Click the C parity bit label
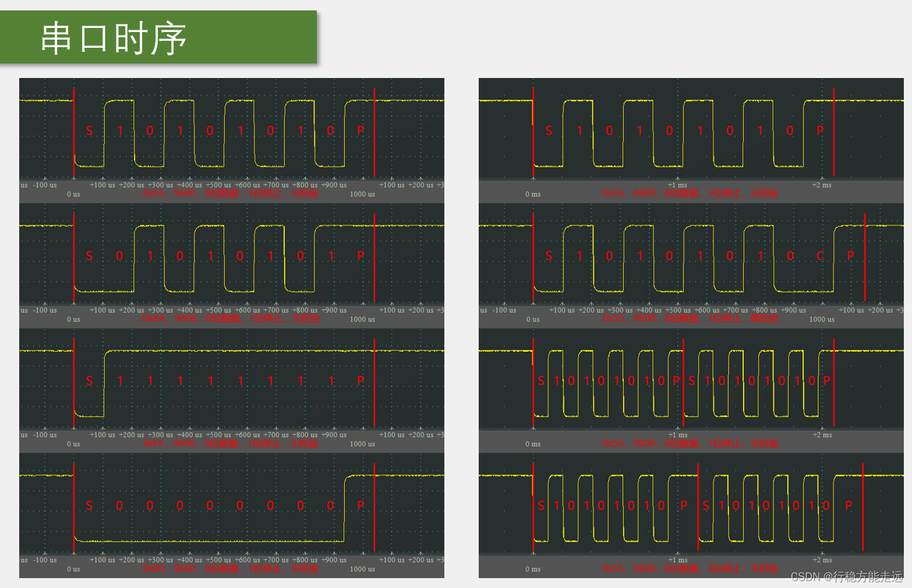 820,256
